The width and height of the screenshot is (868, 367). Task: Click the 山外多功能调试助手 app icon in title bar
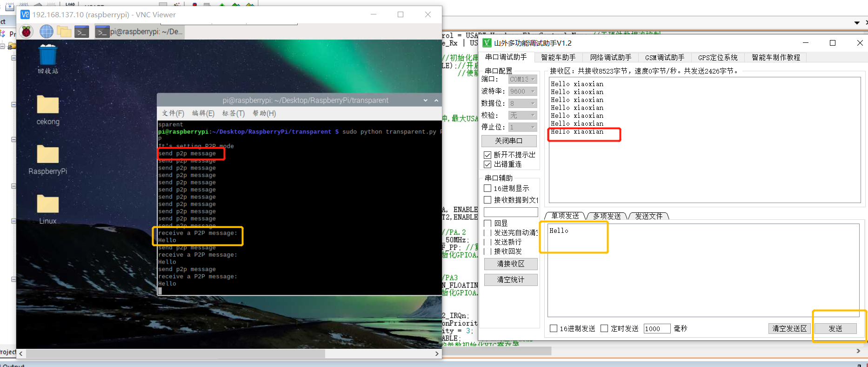[487, 43]
